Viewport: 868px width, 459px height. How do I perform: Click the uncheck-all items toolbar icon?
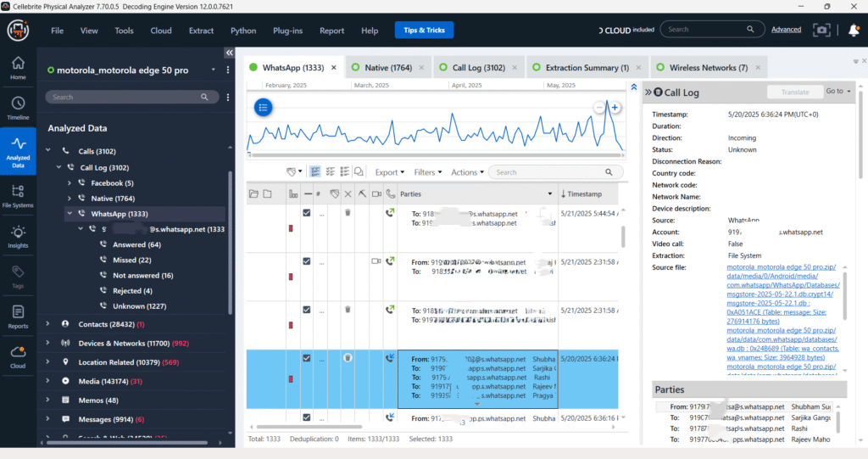tap(344, 172)
